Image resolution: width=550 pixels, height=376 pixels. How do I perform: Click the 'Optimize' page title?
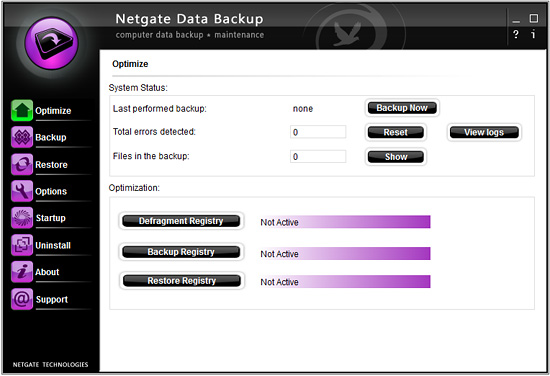pyautogui.click(x=130, y=64)
